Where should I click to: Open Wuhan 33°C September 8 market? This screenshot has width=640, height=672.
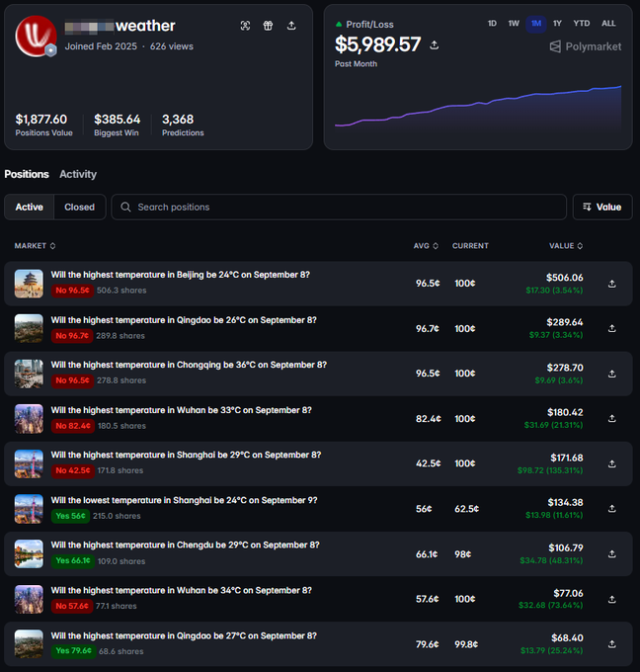pyautogui.click(x=181, y=410)
